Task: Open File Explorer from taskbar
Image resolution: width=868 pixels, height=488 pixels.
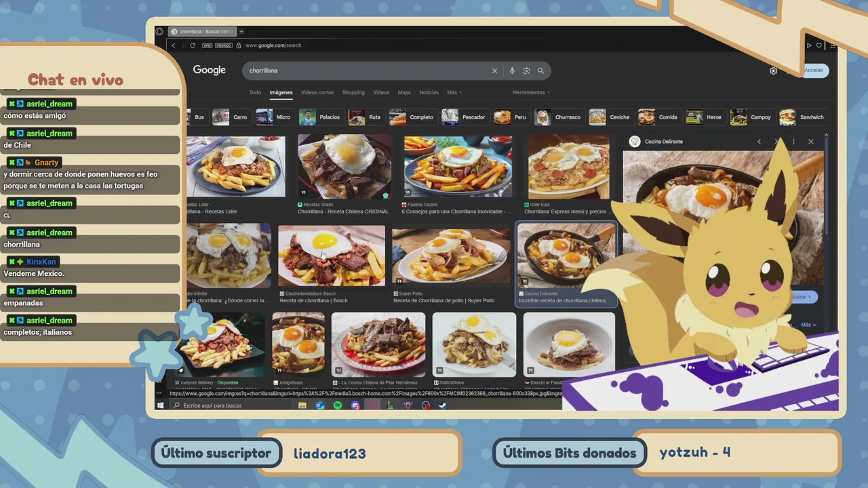Action: (x=302, y=405)
